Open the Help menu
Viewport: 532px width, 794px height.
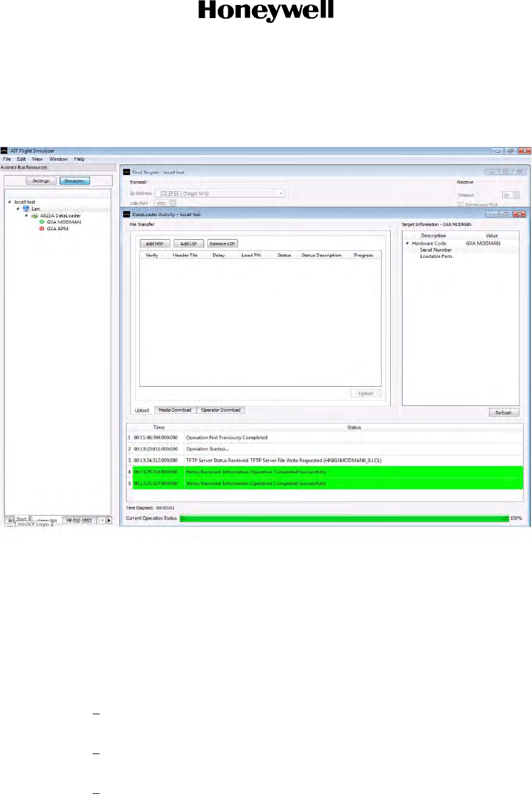click(79, 159)
